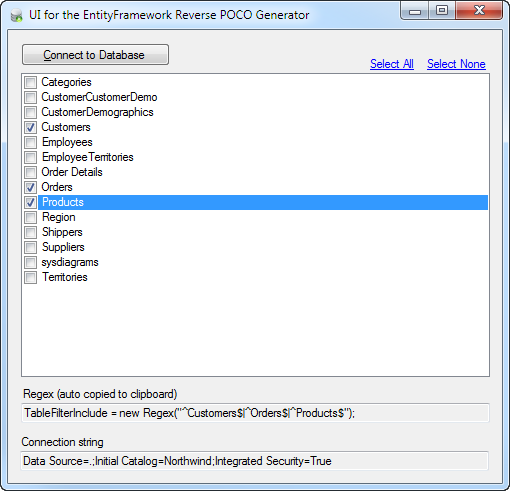
Task: Click the database app icon in title bar
Action: [16, 15]
